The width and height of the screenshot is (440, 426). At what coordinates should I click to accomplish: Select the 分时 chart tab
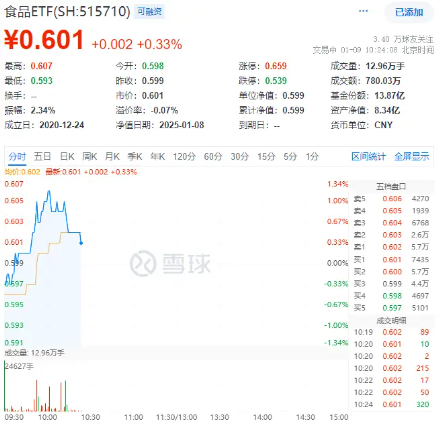point(17,156)
